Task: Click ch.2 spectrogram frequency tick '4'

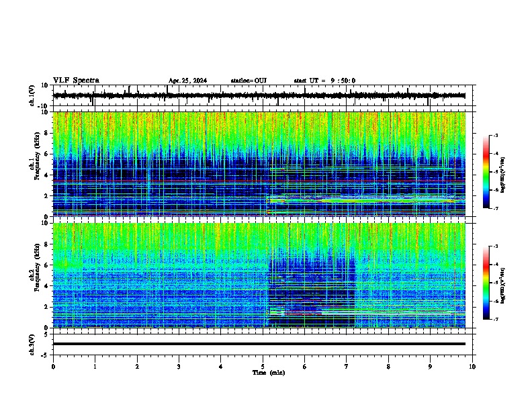Action: pos(47,286)
